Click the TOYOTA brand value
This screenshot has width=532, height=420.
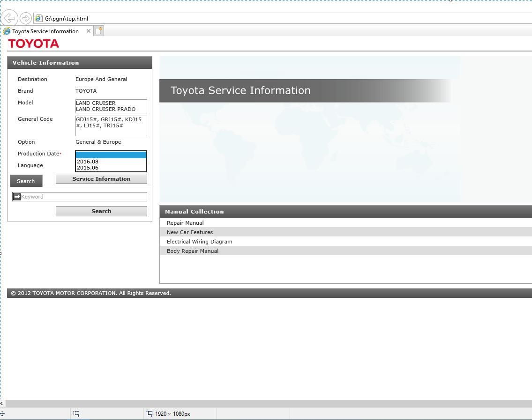86,91
